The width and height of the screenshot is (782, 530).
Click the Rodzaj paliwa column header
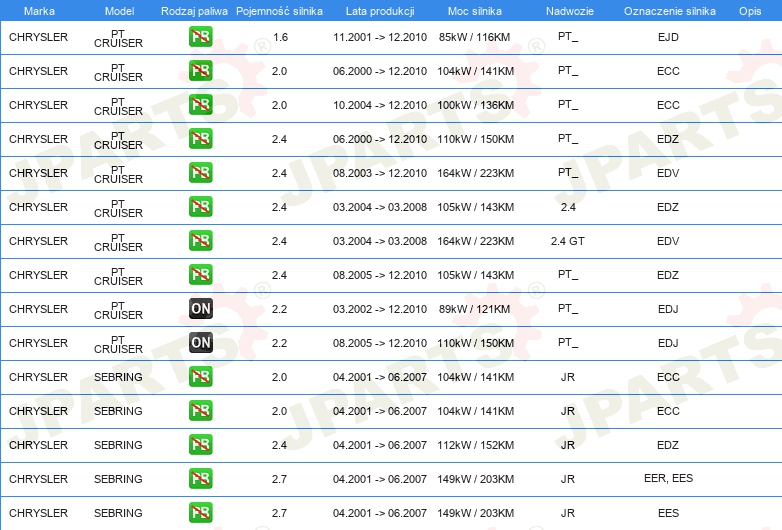tap(194, 10)
